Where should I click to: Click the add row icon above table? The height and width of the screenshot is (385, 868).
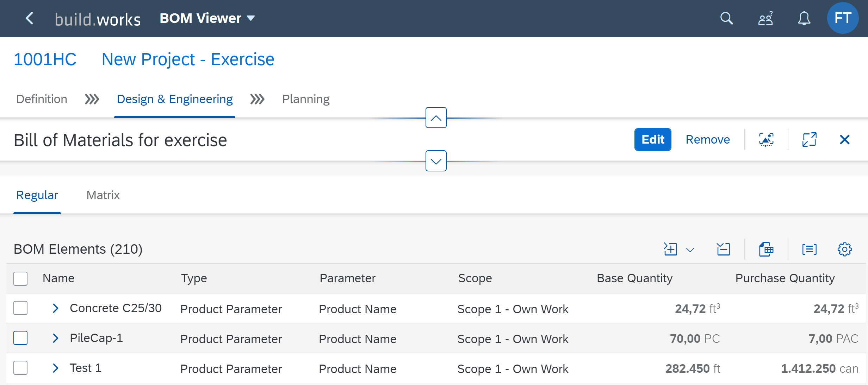click(x=670, y=249)
